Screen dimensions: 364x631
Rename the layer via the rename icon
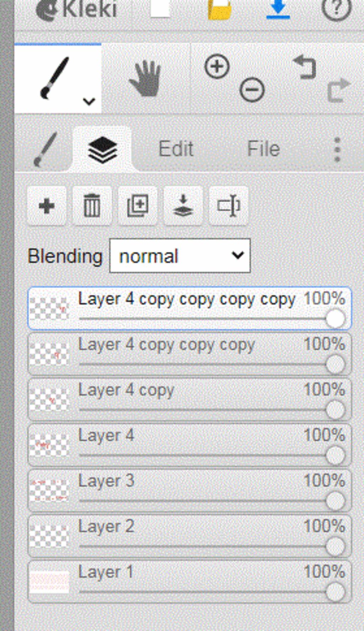tap(229, 206)
